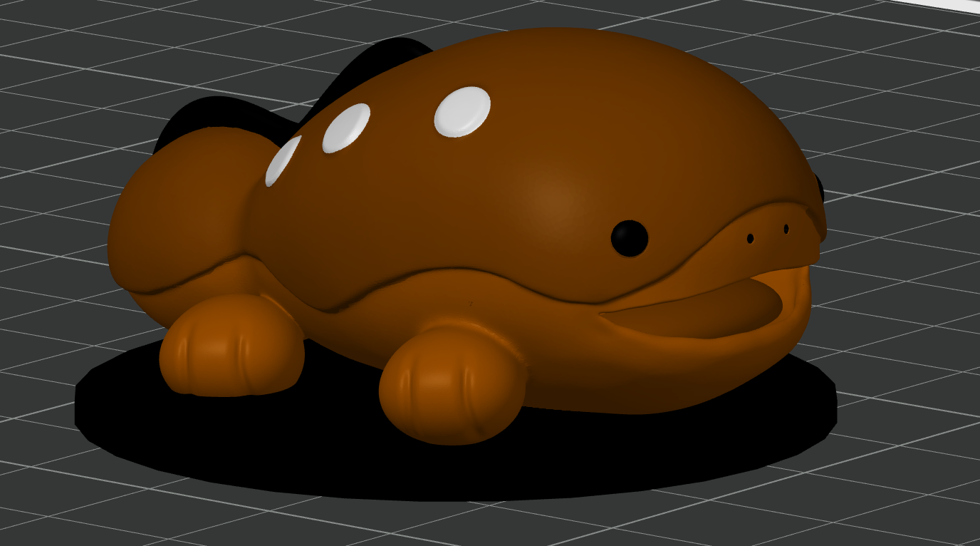980x546 pixels.
Task: Select the frog model's front foot nearest the mouth
Action: [453, 385]
